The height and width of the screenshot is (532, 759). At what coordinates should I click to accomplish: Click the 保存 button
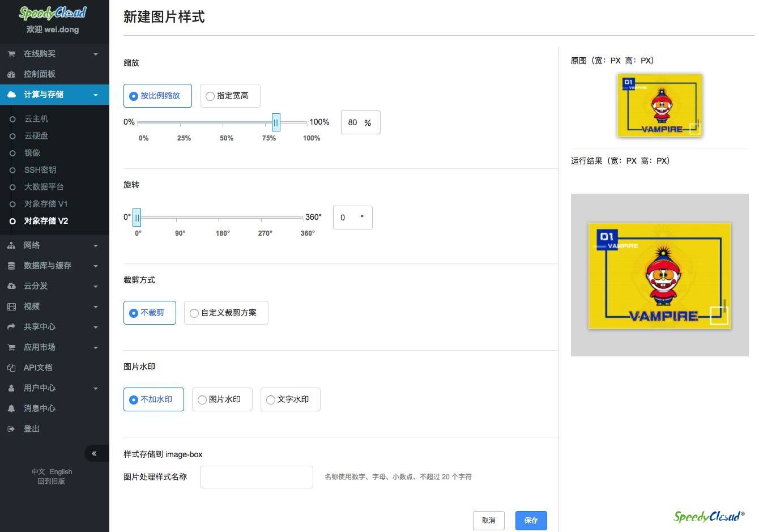click(x=531, y=521)
